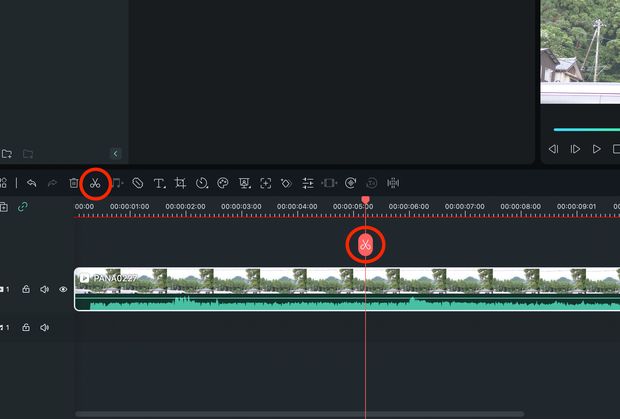The width and height of the screenshot is (620, 419).
Task: Click the 00:00:06:00 mark on the ruler
Action: (409, 206)
